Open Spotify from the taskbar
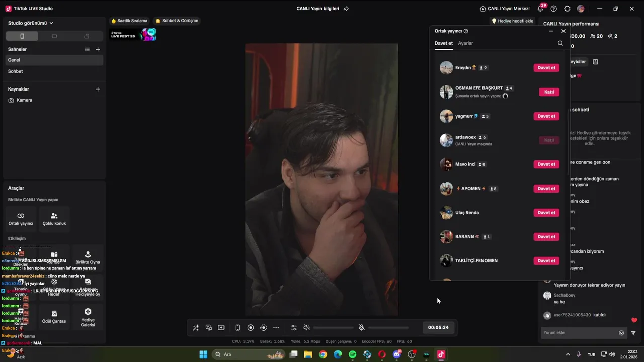This screenshot has height=362, width=644. pyautogui.click(x=353, y=354)
